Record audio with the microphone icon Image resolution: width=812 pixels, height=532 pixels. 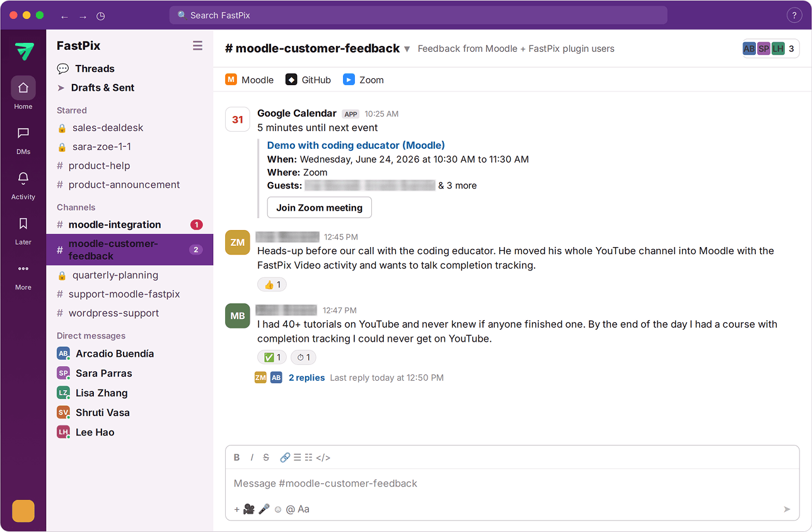(x=264, y=509)
